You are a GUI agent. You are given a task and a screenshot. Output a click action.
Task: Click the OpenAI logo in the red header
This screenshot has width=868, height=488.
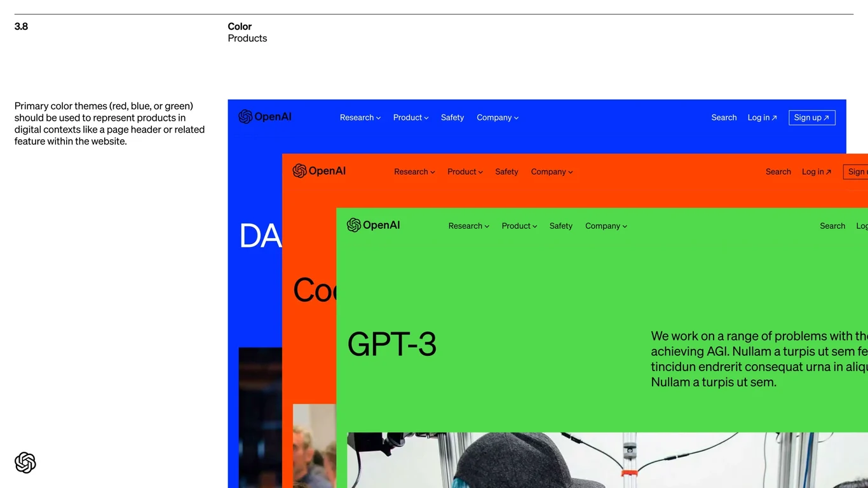coord(319,171)
